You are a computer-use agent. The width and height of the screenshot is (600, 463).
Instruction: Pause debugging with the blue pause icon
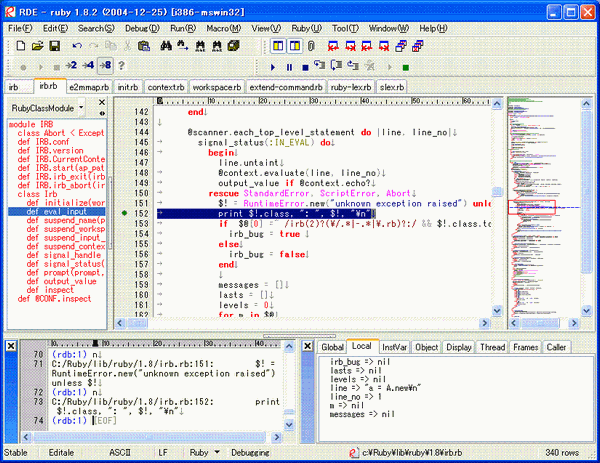pyautogui.click(x=289, y=67)
